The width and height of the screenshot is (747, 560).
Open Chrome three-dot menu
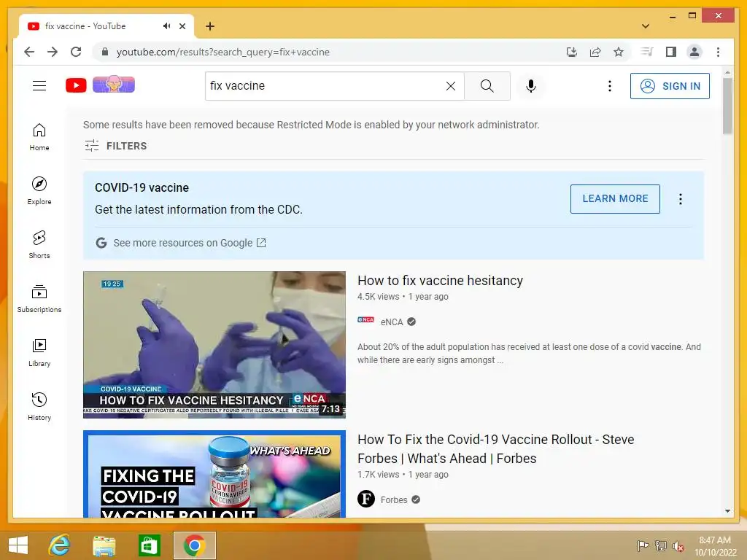(x=718, y=52)
